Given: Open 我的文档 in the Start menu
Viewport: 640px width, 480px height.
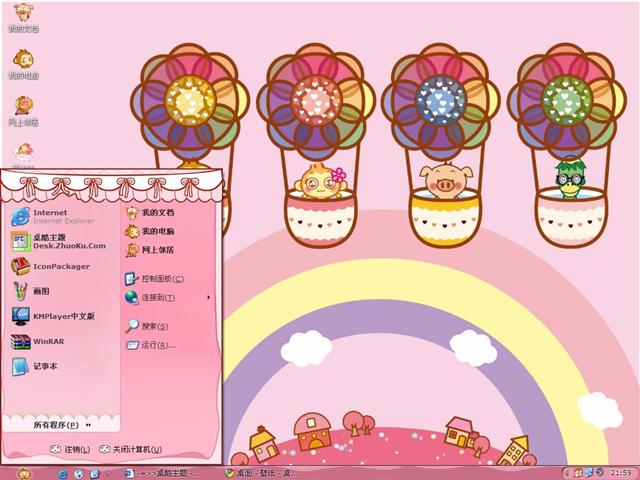Looking at the screenshot, I should pyautogui.click(x=150, y=213).
